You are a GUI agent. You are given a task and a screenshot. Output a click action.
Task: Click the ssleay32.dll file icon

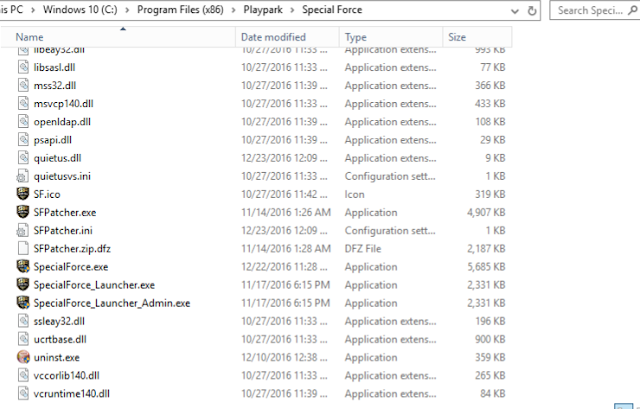point(23,321)
